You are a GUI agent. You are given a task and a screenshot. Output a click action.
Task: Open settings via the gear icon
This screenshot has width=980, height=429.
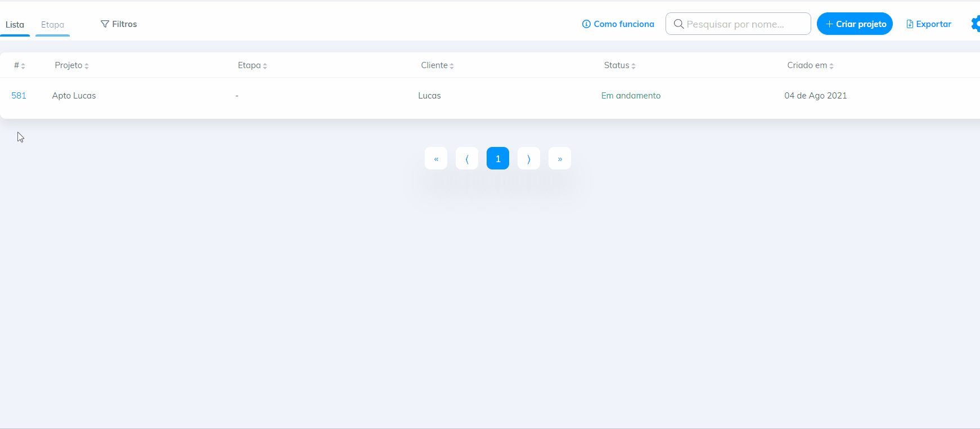(976, 24)
